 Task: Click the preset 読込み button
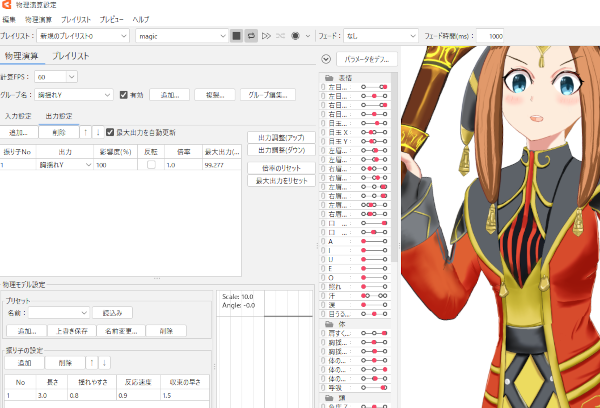112,313
